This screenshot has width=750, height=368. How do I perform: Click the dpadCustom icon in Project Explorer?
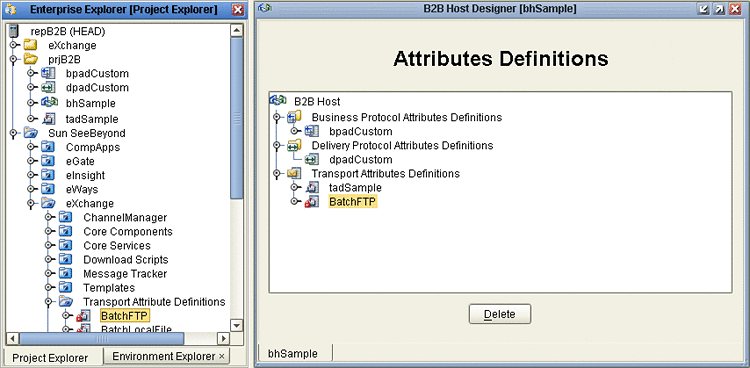(48, 88)
